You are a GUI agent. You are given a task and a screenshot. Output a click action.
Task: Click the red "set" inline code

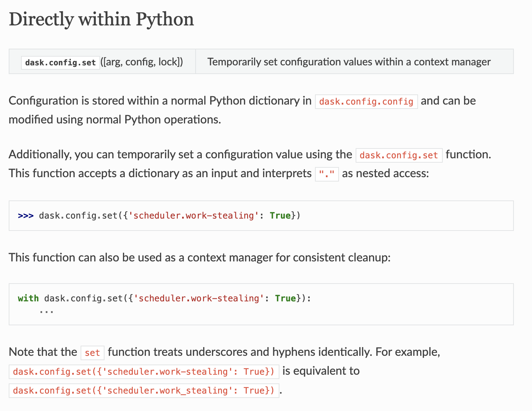(93, 353)
